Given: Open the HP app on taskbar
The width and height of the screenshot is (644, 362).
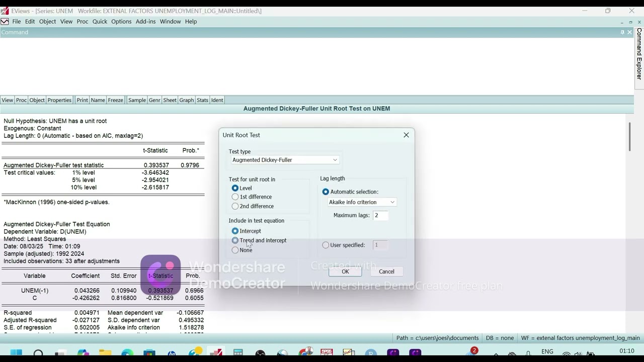Looking at the screenshot, I should pos(172,353).
